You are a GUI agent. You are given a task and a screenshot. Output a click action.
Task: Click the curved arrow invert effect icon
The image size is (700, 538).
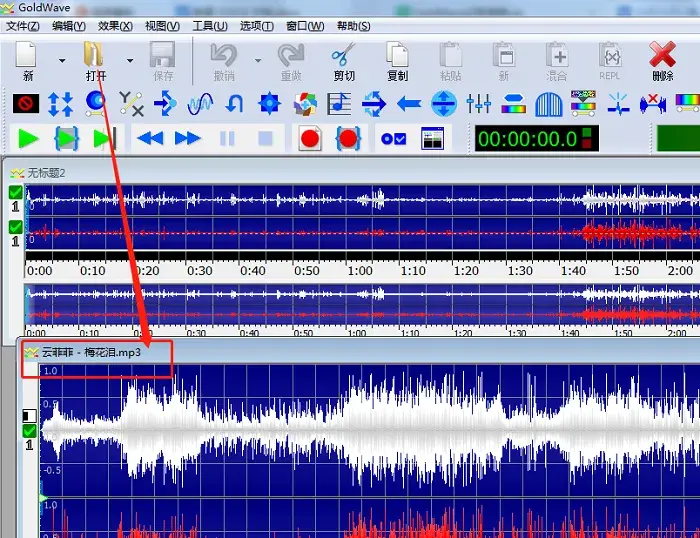pyautogui.click(x=235, y=104)
